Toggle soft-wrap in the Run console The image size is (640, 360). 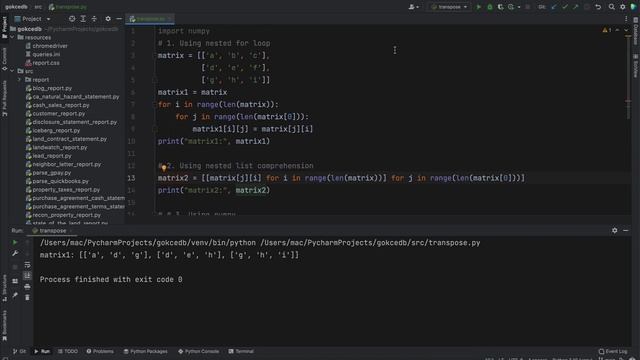coord(27,265)
